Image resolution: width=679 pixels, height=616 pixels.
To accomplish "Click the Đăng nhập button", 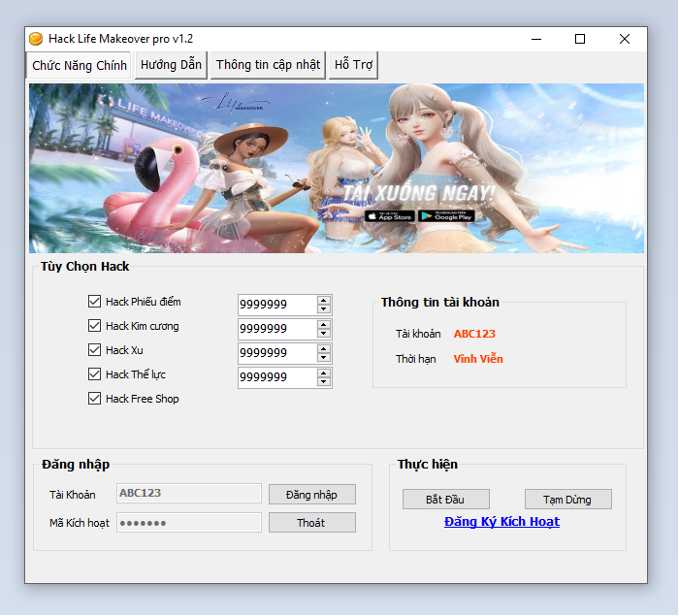I will click(311, 495).
